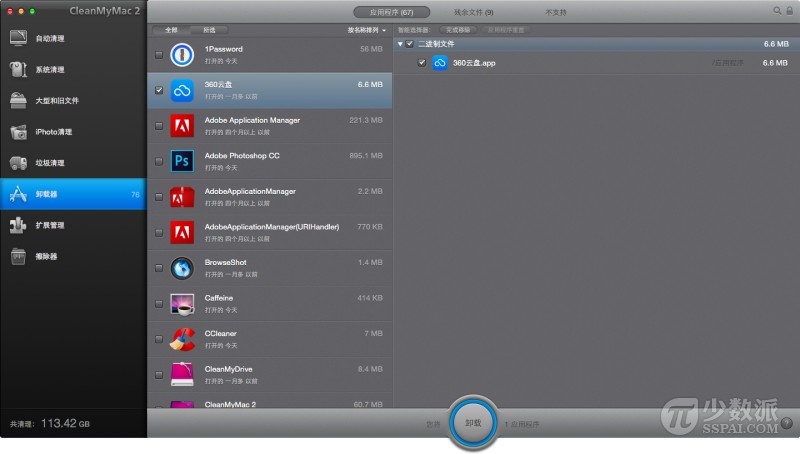Viewport: 800px width, 454px height.
Task: Click the CleanMyDrive pink drive icon
Action: pyautogui.click(x=182, y=374)
